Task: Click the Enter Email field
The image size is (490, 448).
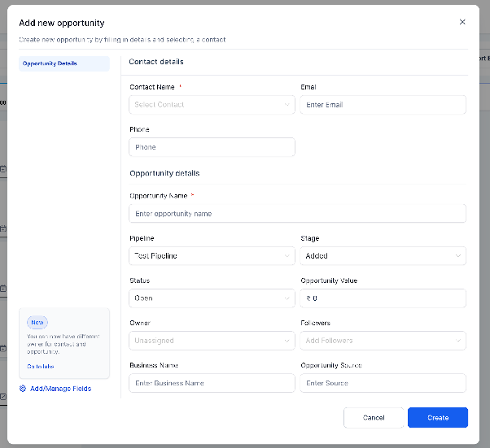Action: tap(383, 105)
